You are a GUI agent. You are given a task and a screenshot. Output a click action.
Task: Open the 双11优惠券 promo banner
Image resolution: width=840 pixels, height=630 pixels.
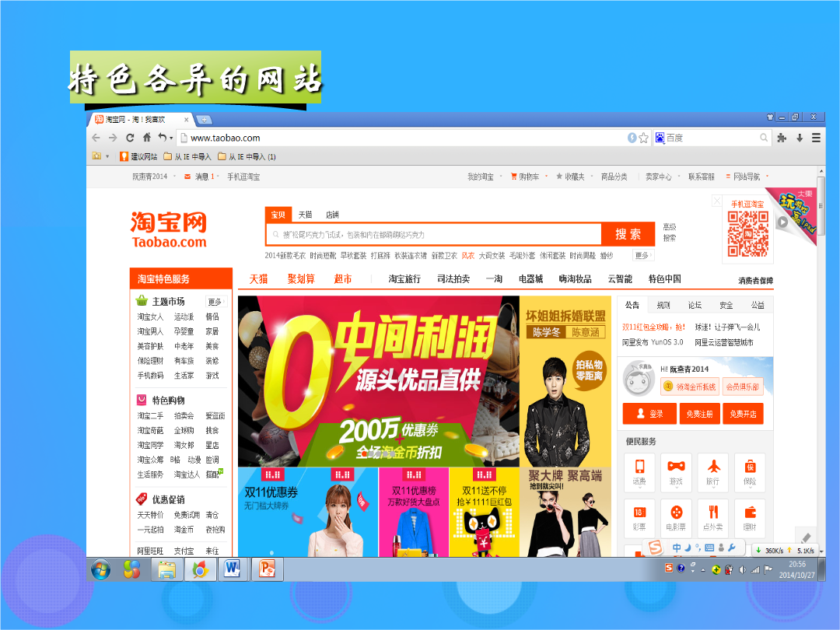(308, 512)
